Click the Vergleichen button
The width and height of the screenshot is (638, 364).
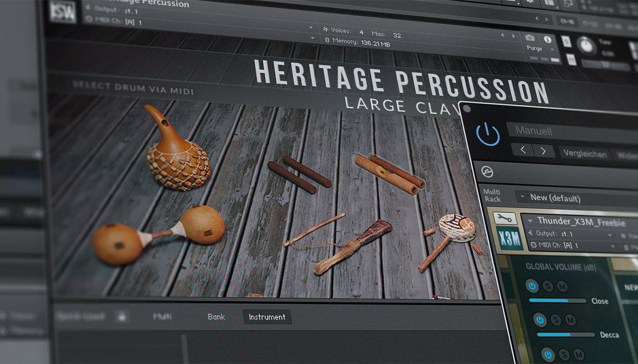(x=585, y=154)
